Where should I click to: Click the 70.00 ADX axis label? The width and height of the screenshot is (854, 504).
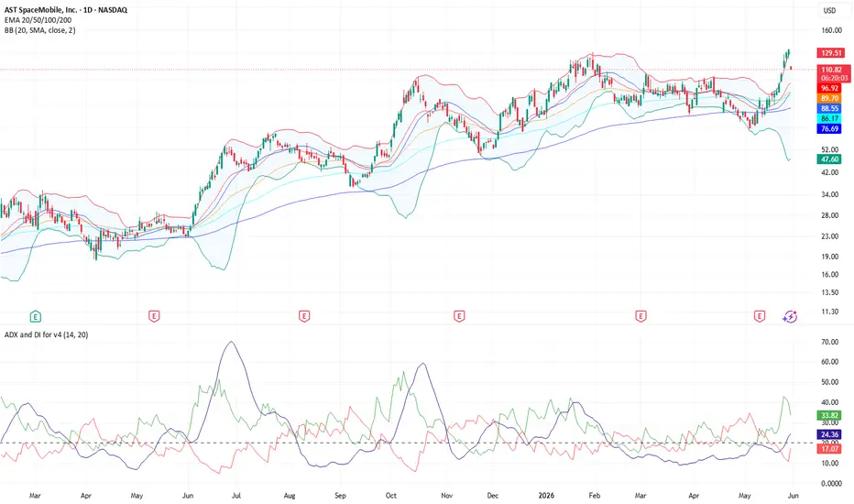[829, 342]
